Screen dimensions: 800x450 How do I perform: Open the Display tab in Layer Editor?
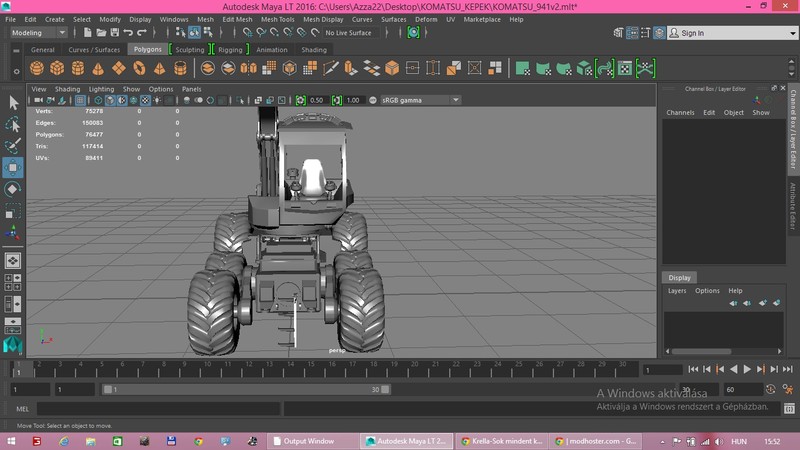[679, 278]
